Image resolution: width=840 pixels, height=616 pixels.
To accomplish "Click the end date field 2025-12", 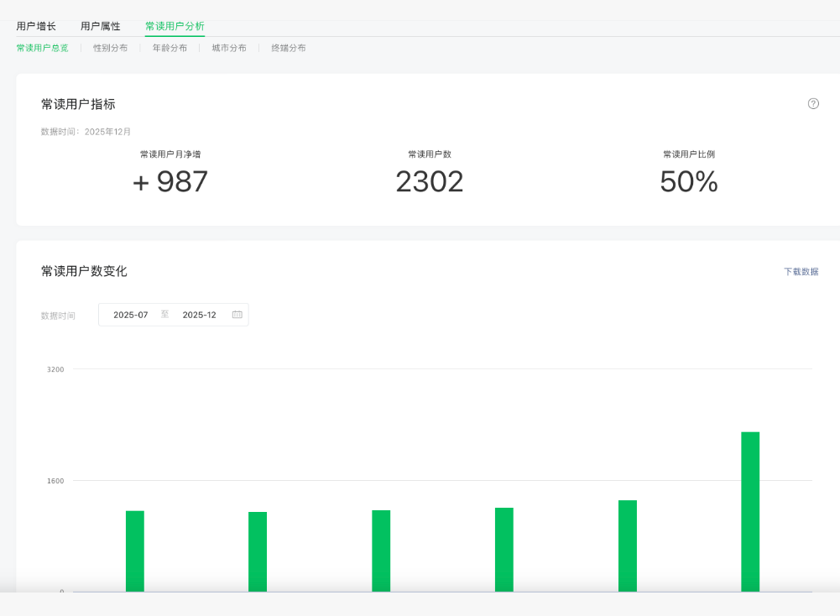I will click(199, 315).
